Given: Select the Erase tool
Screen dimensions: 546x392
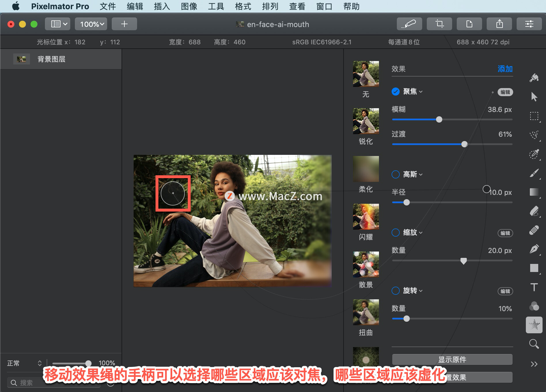Looking at the screenshot, I should point(534,211).
